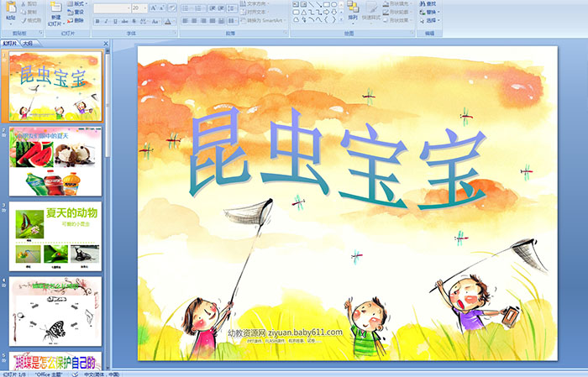Open Quick Styles (快速样式) gallery
This screenshot has width=588, height=377.
[x=371, y=13]
